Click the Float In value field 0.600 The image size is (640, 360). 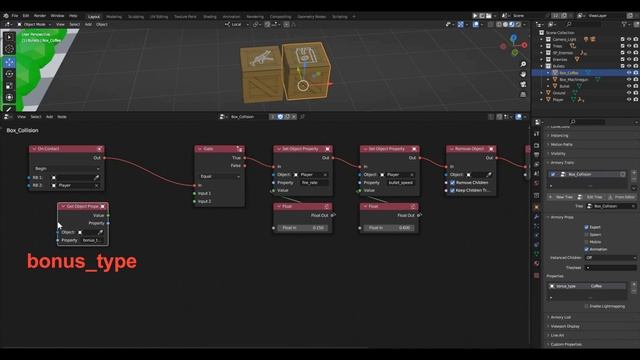pos(389,228)
